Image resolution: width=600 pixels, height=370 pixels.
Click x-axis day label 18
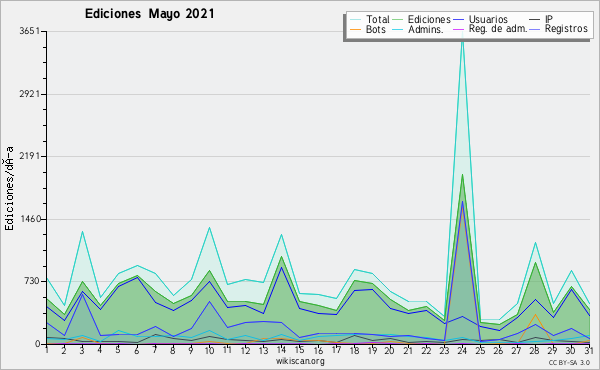[354, 351]
